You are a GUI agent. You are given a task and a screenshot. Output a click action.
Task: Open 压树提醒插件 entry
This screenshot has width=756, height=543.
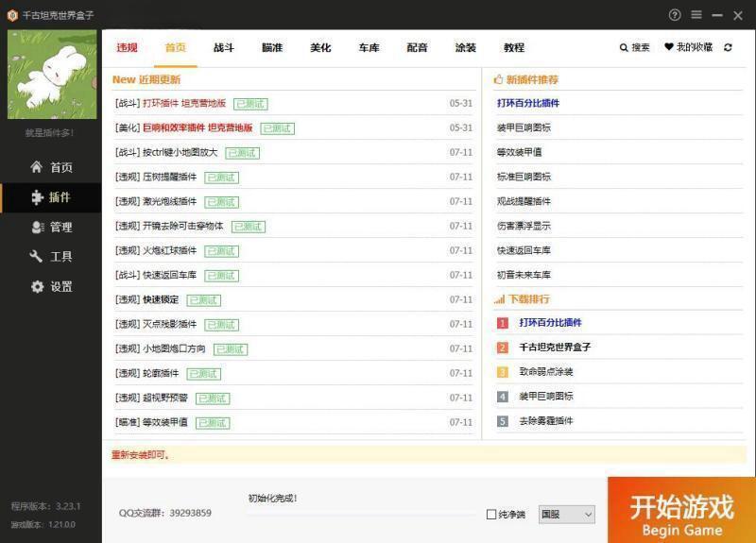pos(170,178)
